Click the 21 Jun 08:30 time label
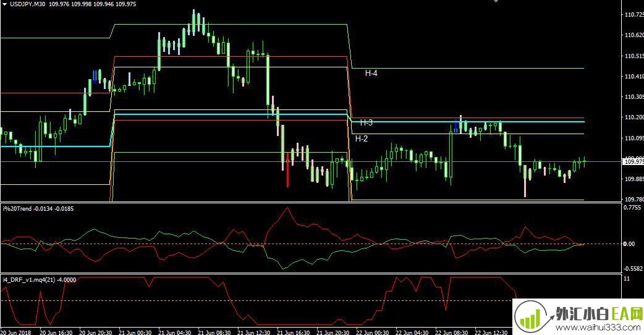The height and width of the screenshot is (335, 644). click(214, 332)
